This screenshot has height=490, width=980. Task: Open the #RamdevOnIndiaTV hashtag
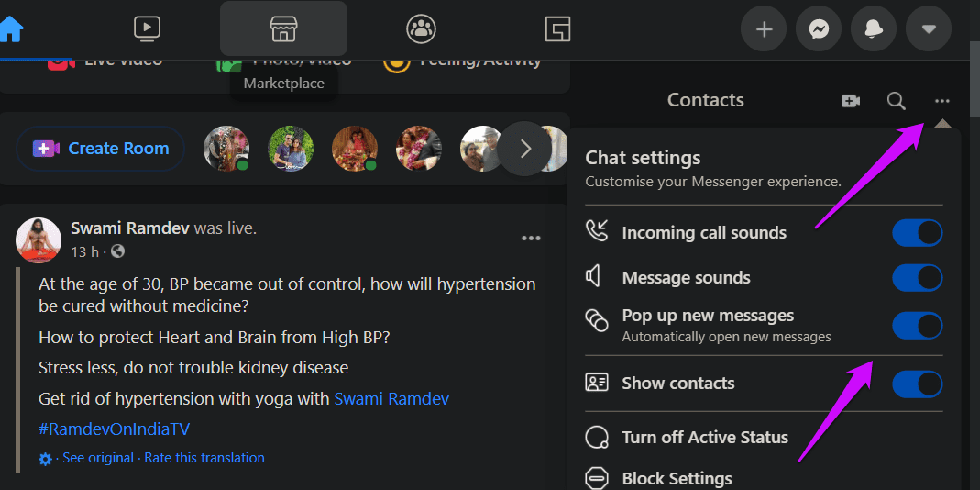tap(114, 429)
